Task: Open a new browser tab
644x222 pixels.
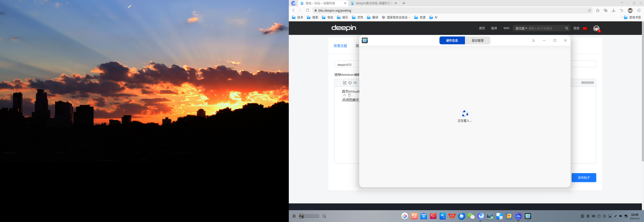Action: [x=404, y=3]
